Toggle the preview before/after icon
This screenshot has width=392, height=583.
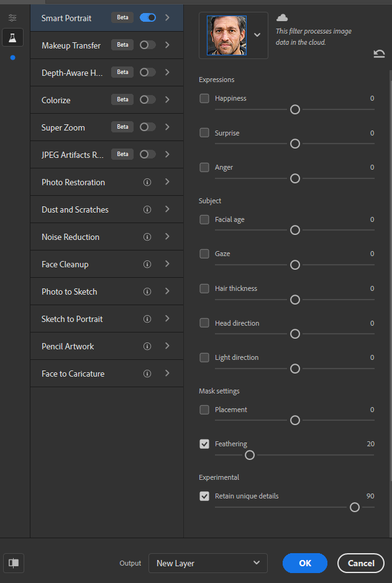[14, 563]
